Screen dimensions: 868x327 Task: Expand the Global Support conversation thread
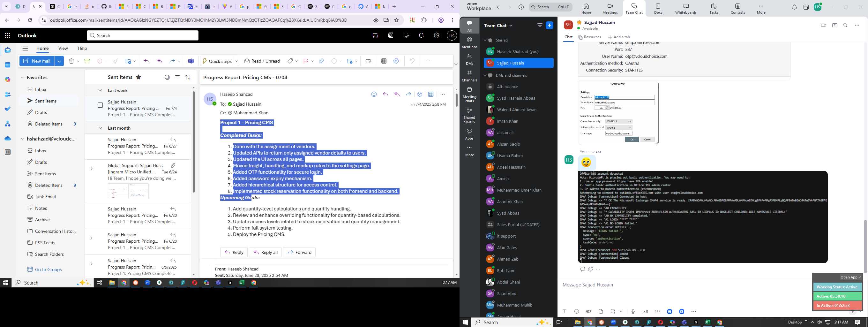pyautogui.click(x=91, y=169)
